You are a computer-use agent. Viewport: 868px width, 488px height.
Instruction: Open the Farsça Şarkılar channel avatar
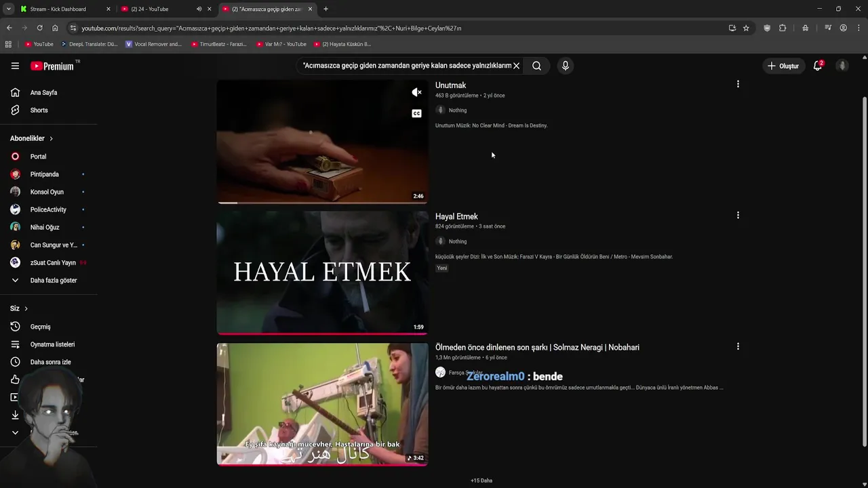coord(440,372)
